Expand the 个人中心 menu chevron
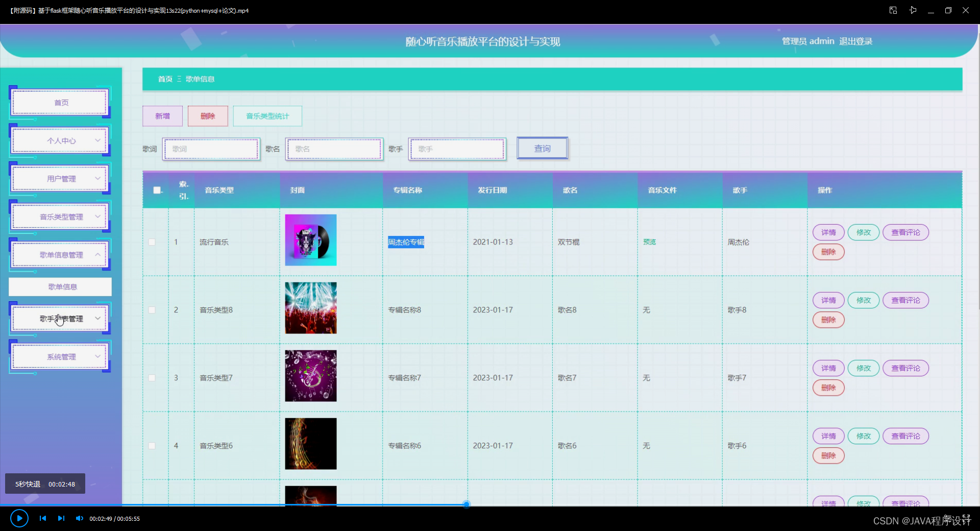 (97, 140)
